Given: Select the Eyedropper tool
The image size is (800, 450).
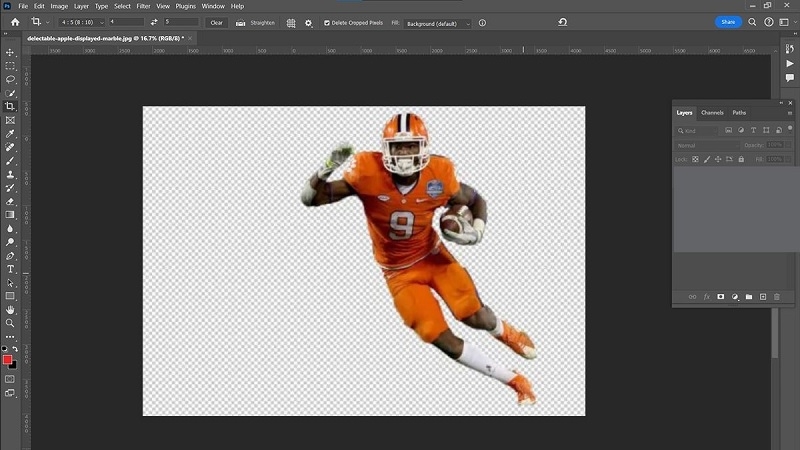Looking at the screenshot, I should click(10, 134).
